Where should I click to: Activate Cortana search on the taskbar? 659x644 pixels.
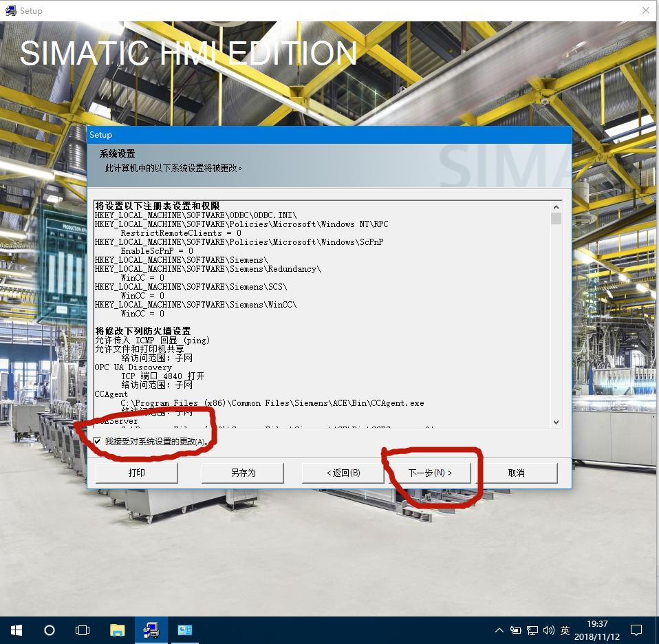(x=48, y=629)
